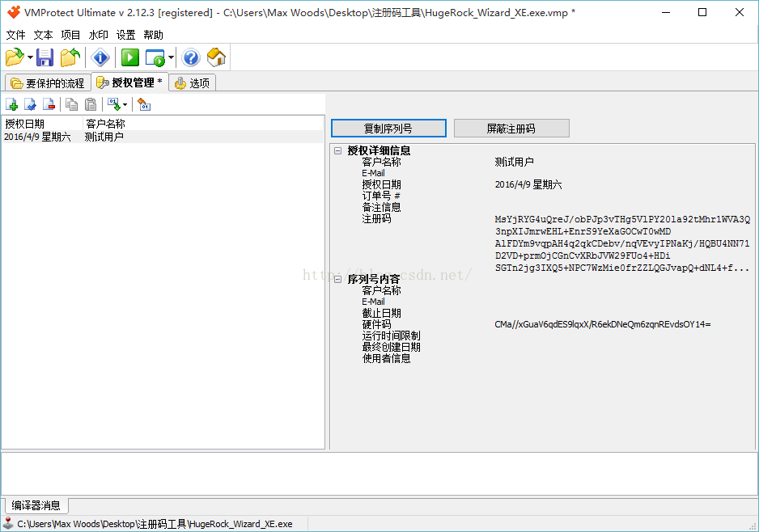Viewport: 759px width, 532px height.
Task: Open the dropdown arrow beside export 01 icon
Action: click(x=125, y=104)
